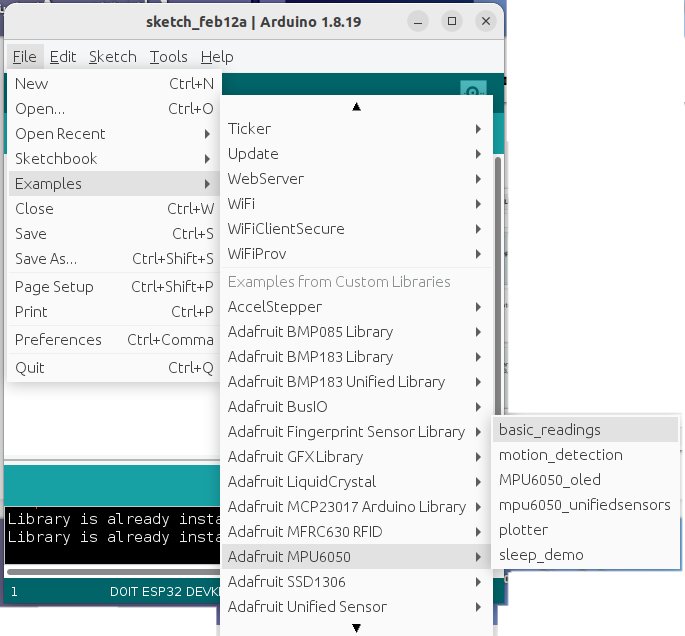Screen dimensions: 685x636
Task: Click the console horizontal scrollbar
Action: [x=114, y=571]
